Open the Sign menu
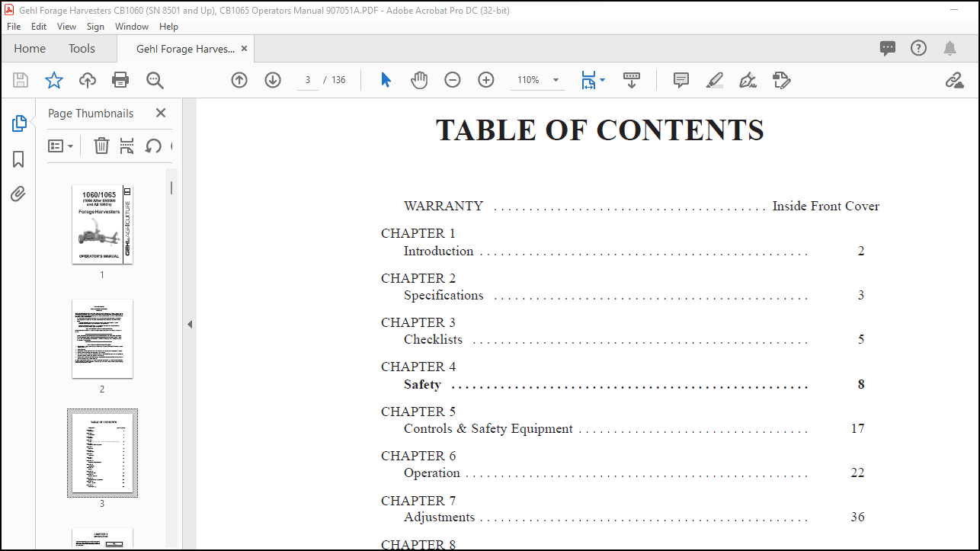The image size is (980, 551). 95,26
